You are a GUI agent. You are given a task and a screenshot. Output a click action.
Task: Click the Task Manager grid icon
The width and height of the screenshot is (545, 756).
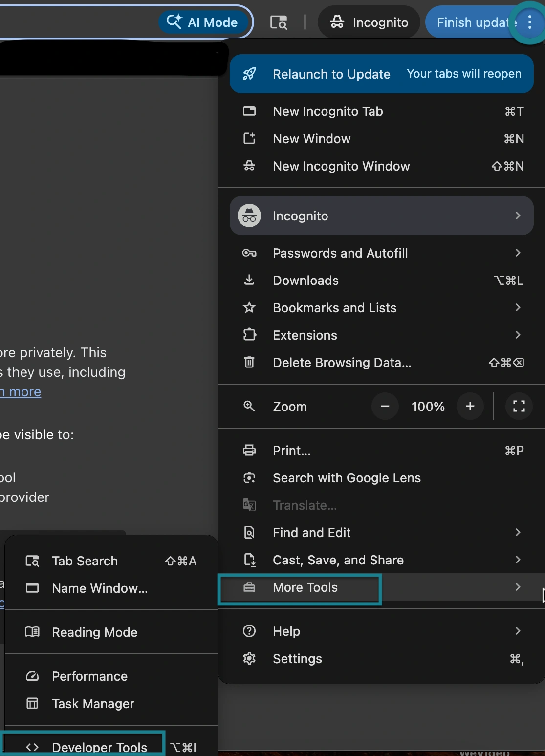click(x=32, y=703)
